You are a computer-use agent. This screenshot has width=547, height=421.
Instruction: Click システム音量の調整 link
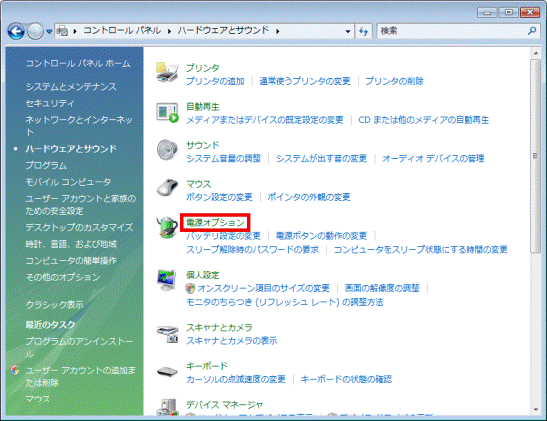[224, 159]
